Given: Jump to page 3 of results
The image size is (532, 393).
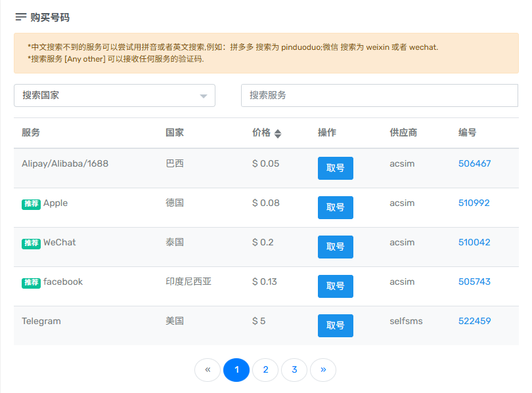Looking at the screenshot, I should tap(294, 370).
